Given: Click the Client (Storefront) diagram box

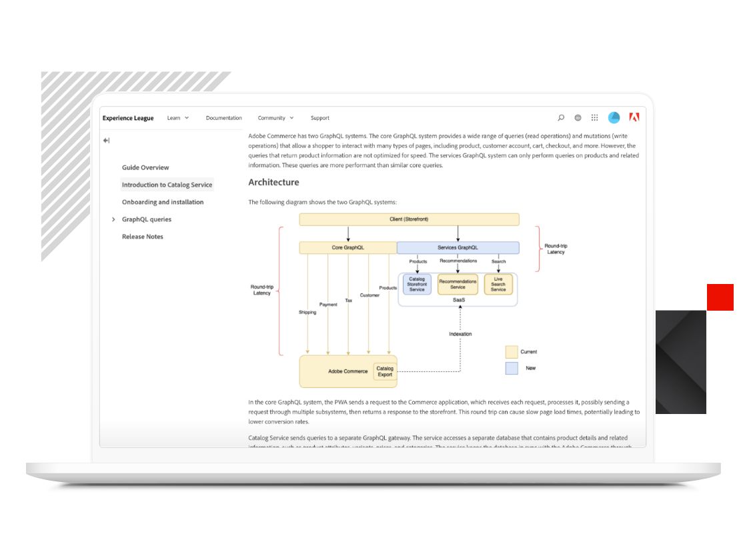Looking at the screenshot, I should [410, 219].
